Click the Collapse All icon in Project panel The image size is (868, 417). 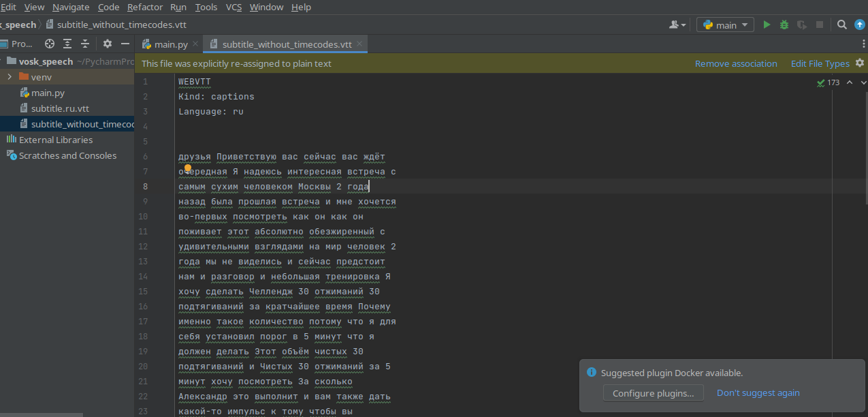coord(85,44)
